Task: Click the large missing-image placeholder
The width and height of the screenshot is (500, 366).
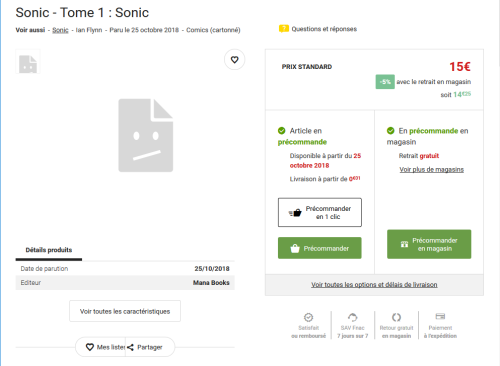Action: coord(146,135)
